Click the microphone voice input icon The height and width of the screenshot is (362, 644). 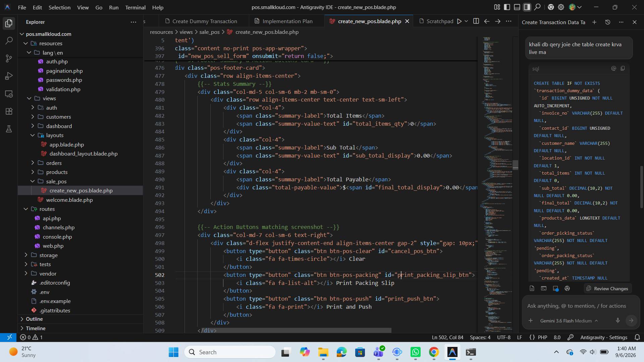(x=618, y=320)
